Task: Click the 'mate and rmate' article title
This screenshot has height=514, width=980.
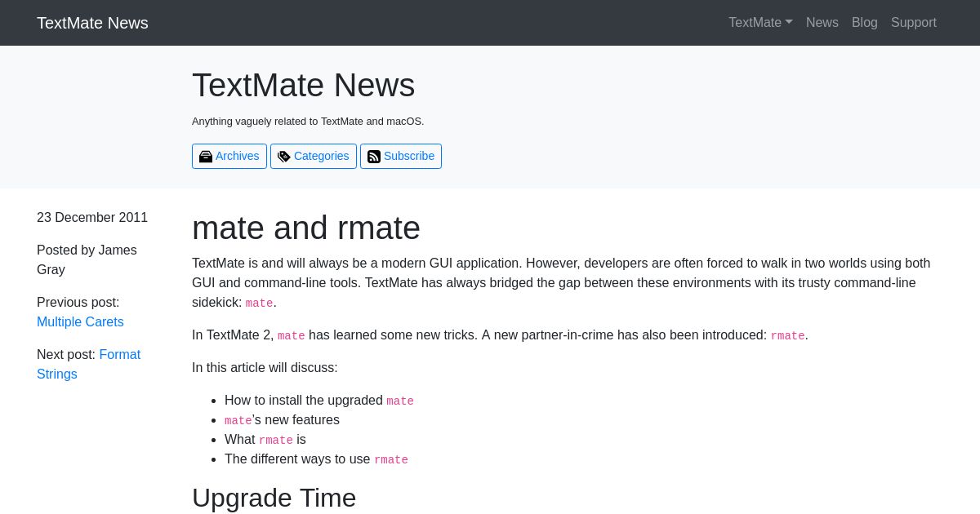Action: coord(306,228)
